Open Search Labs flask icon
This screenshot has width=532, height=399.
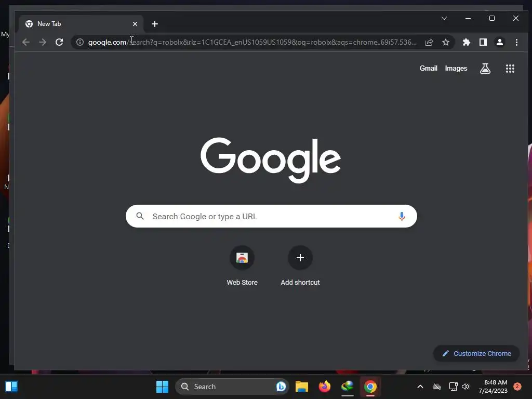(485, 69)
